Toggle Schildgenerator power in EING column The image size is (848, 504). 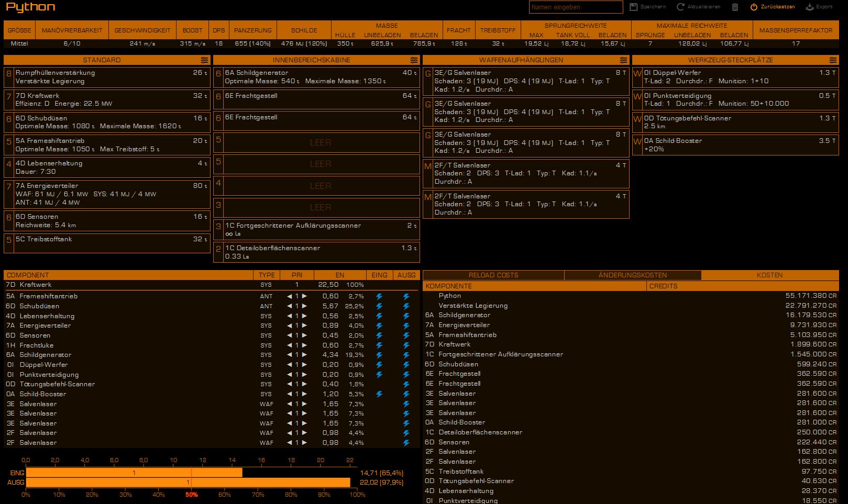pos(379,355)
